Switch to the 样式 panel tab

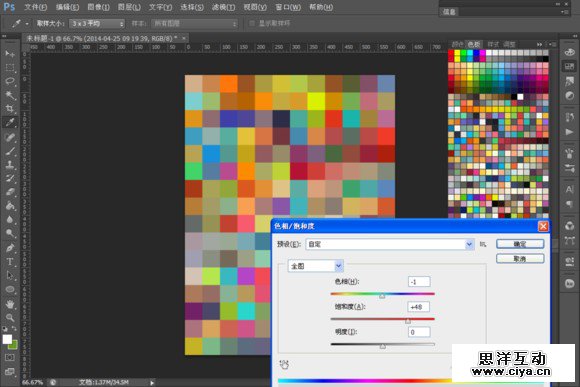(x=493, y=44)
